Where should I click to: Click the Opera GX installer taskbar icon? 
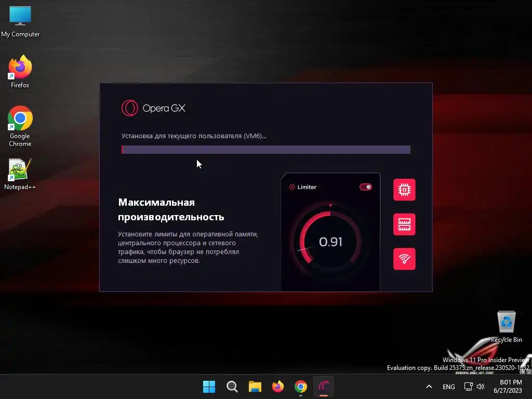pyautogui.click(x=324, y=387)
